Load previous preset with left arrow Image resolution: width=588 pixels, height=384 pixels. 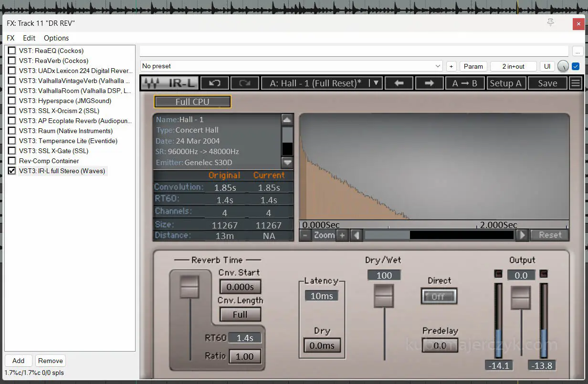(x=399, y=83)
